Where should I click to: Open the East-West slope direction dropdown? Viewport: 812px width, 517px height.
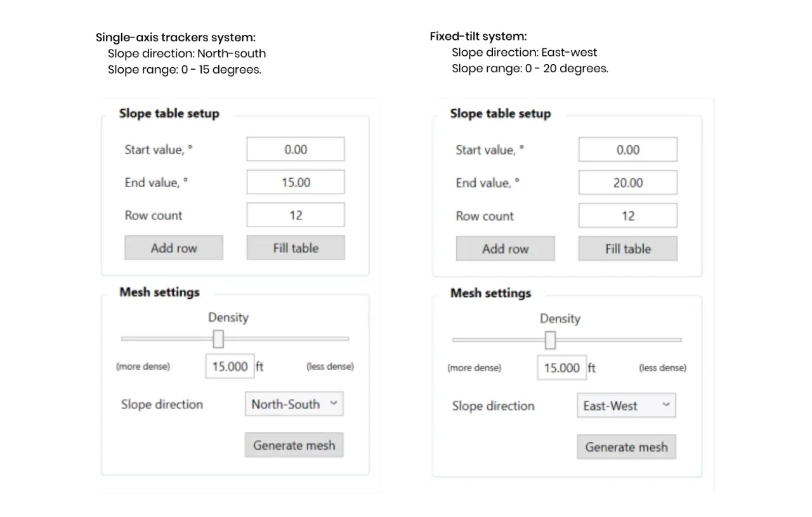tap(626, 406)
